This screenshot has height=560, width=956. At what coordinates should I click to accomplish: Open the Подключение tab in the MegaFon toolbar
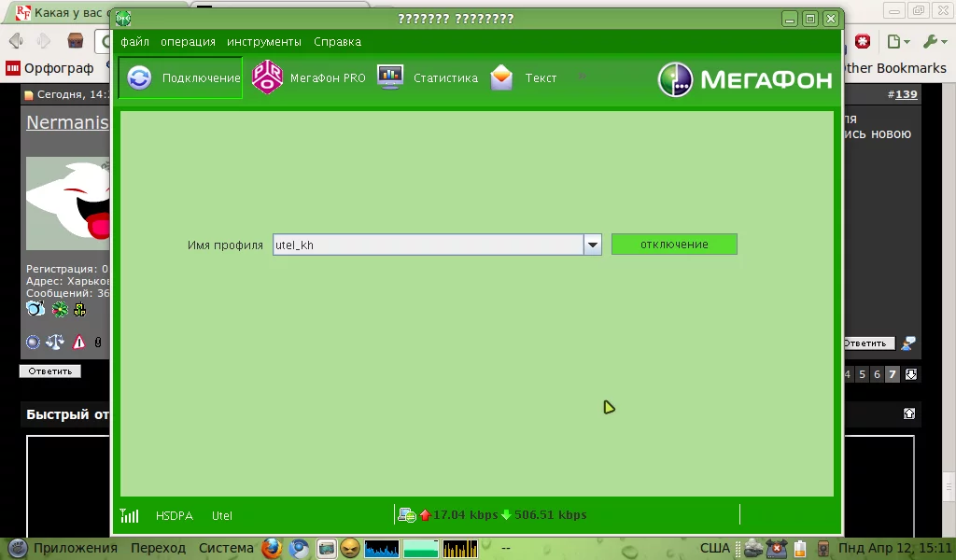point(180,77)
